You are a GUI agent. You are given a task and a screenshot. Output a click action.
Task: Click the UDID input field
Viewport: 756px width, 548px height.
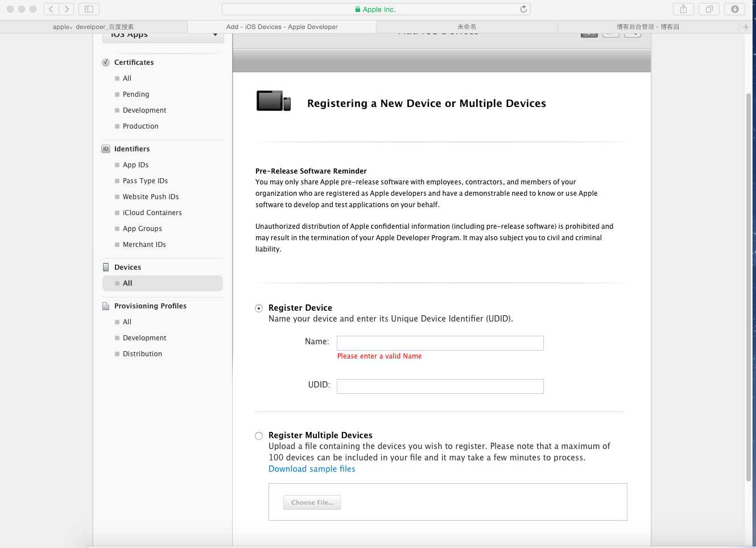(x=440, y=386)
